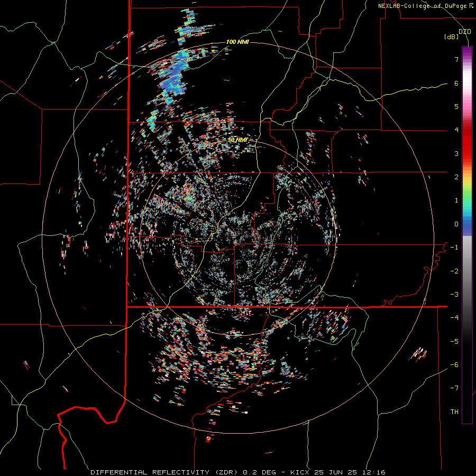This screenshot has width=476, height=476.
Task: Click the KICX station identifier in the caption
Action: tap(300, 472)
